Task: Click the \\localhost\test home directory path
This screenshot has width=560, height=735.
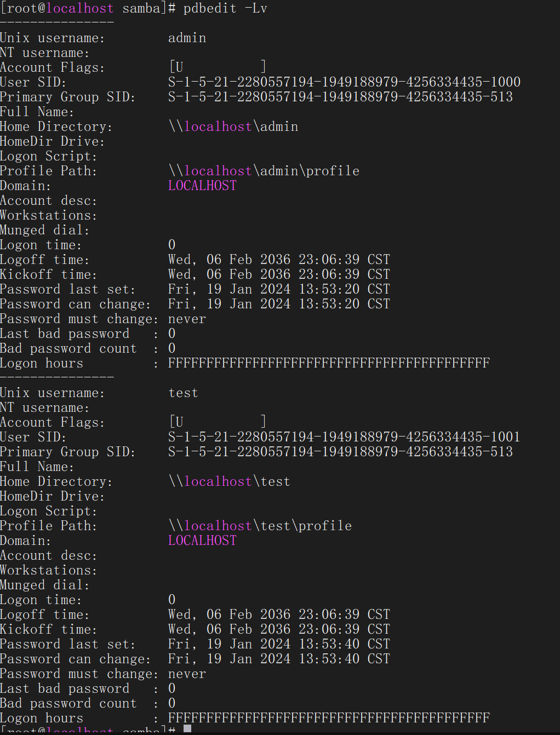Action: [x=229, y=481]
